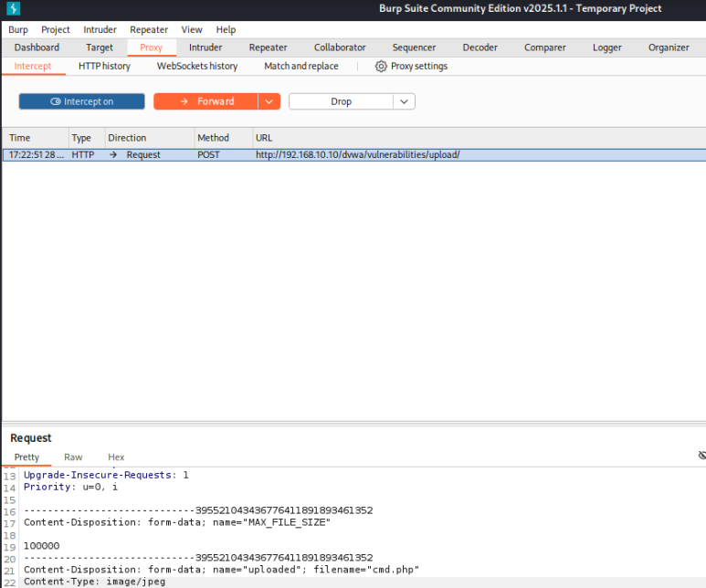This screenshot has width=706, height=588.
Task: Open the Project menu
Action: click(56, 30)
